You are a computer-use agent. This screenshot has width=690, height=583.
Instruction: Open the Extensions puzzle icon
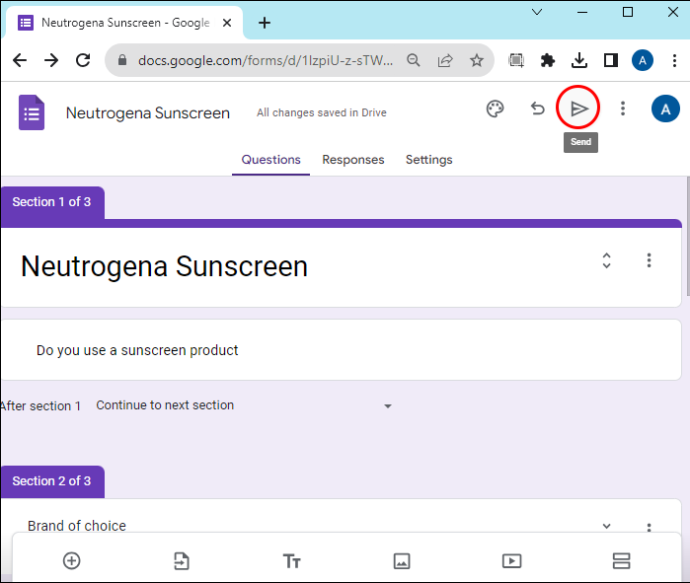[548, 60]
